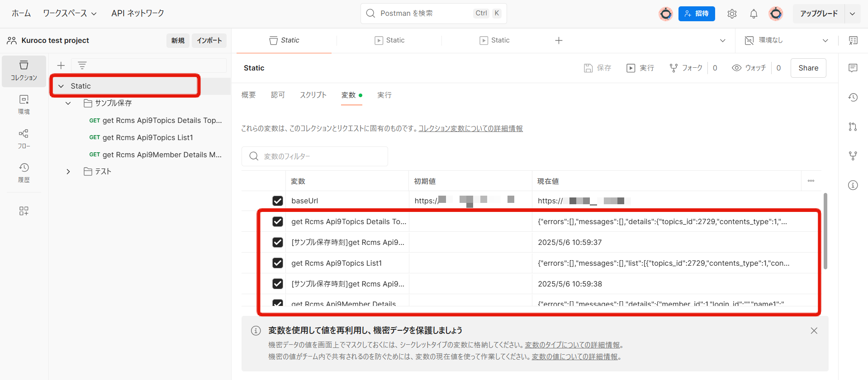Viewport: 868px width, 380px height.
Task: Open コレクション変数についての詳細情報 link
Action: [x=470, y=129]
